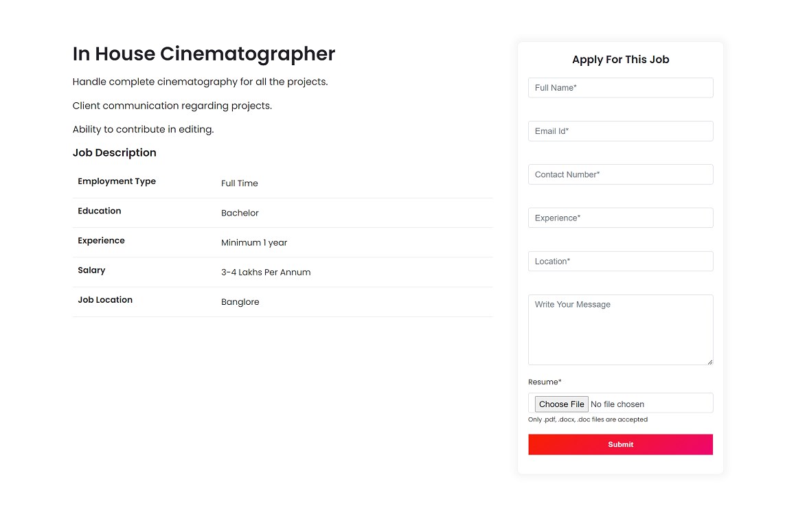The width and height of the screenshot is (796, 532).
Task: Focus the Experience input field
Action: pos(620,218)
